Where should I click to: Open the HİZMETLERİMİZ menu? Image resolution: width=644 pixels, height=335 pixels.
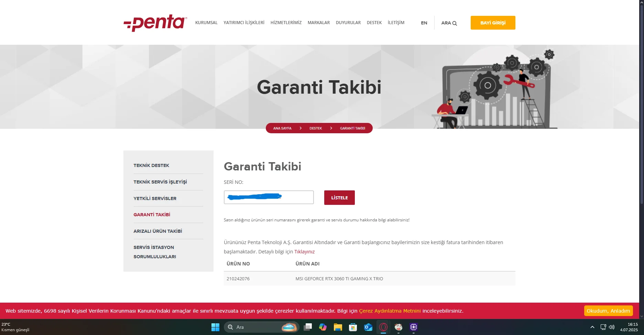(286, 23)
